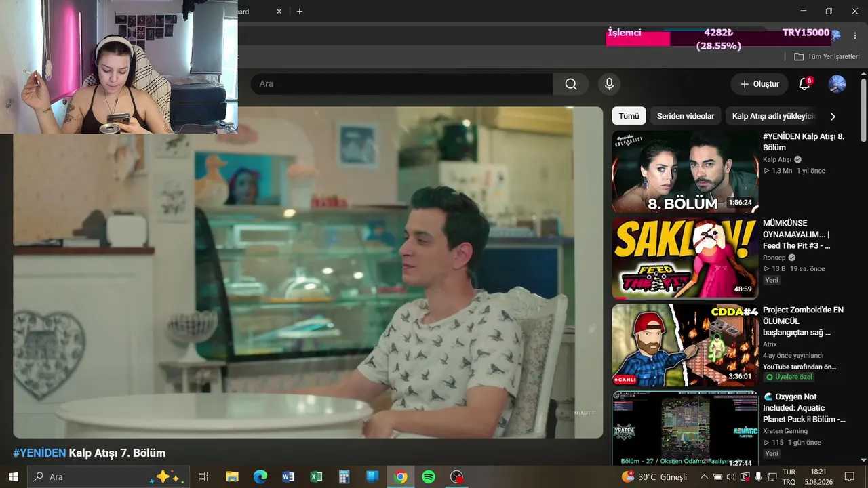Screen dimensions: 868x488
Task: Open the Windows Action Center notifications icon
Action: point(850,476)
